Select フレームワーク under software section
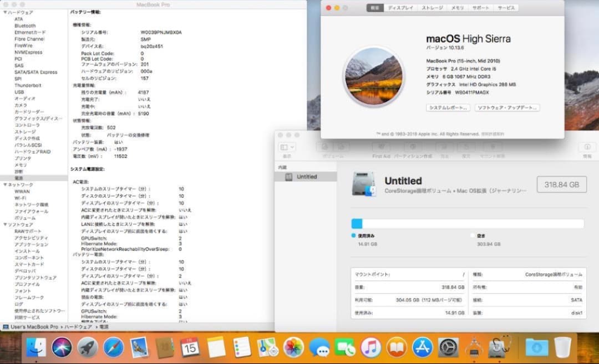599x364 pixels. (29, 298)
